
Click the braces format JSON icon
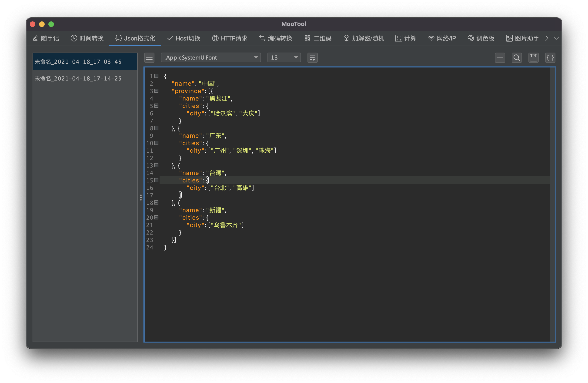[x=550, y=58]
